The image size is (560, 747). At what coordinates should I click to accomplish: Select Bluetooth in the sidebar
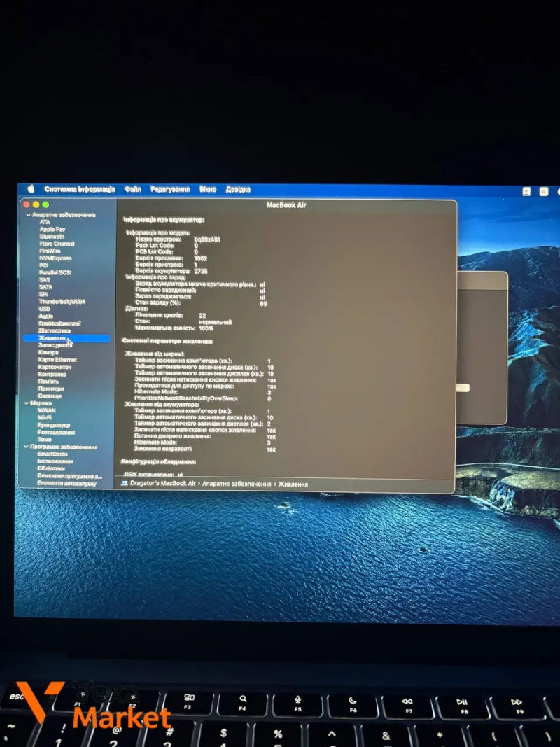click(x=52, y=237)
